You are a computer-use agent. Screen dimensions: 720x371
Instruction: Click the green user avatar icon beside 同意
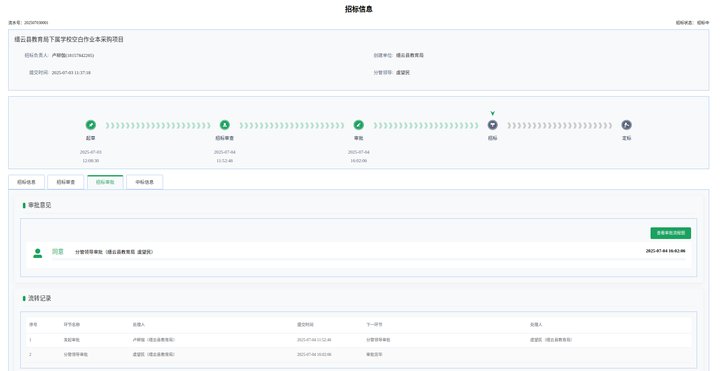pyautogui.click(x=38, y=253)
